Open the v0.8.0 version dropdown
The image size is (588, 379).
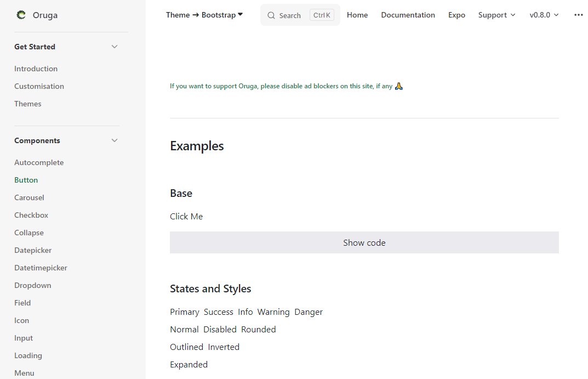point(544,15)
